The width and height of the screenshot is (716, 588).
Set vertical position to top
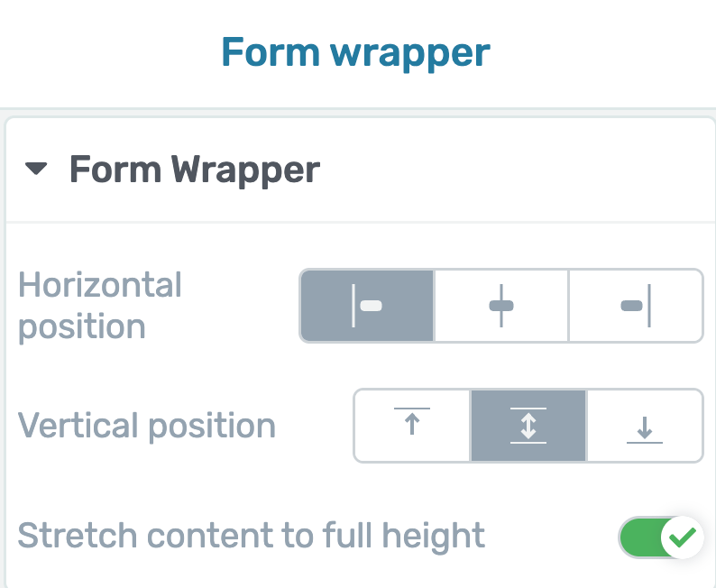pyautogui.click(x=412, y=426)
